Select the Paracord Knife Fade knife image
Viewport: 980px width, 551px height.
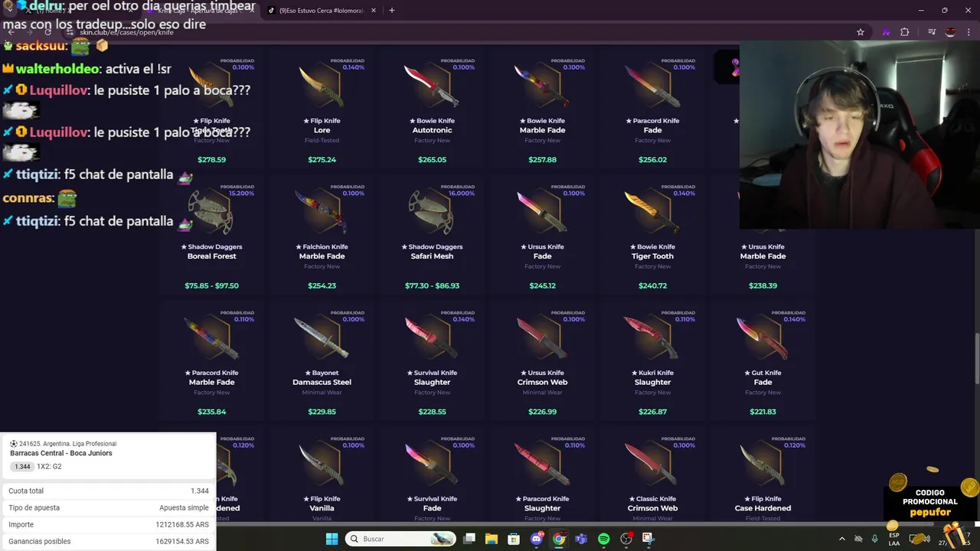(652, 86)
